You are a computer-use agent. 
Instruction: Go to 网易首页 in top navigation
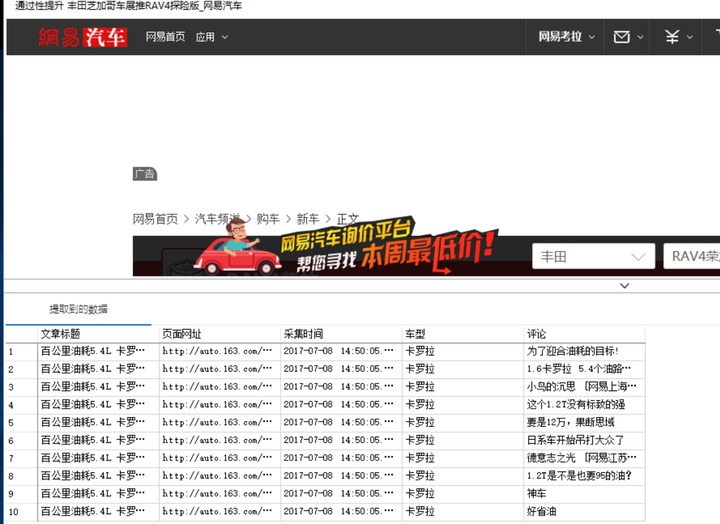tap(165, 37)
